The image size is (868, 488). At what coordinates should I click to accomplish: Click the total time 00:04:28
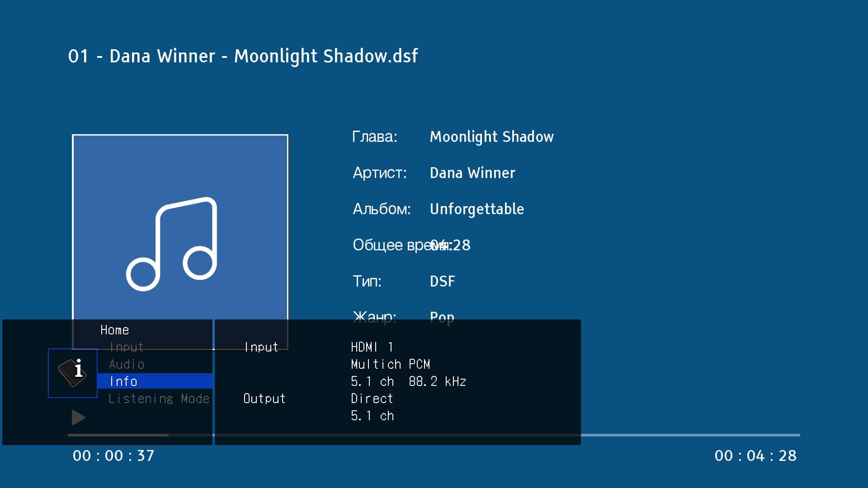pyautogui.click(x=755, y=455)
